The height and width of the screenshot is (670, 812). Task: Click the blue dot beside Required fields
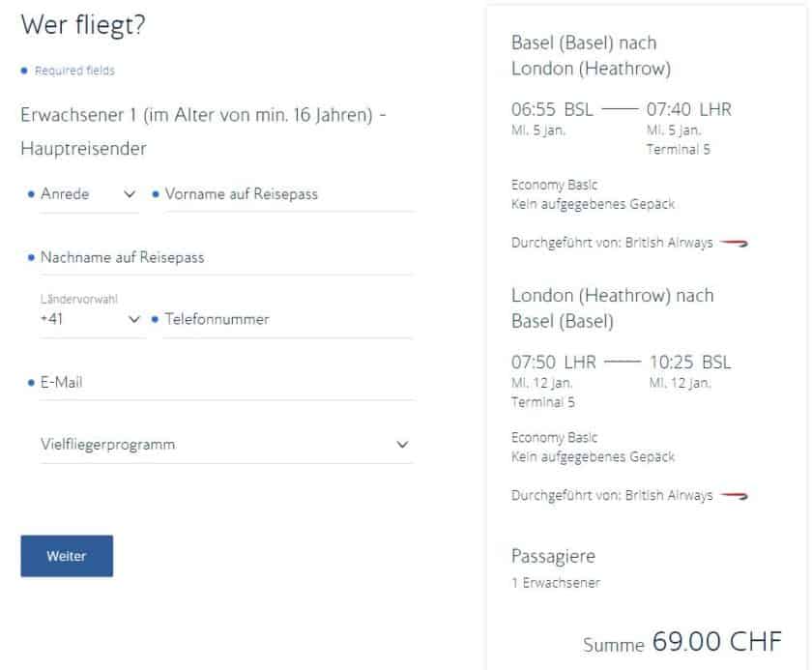click(x=23, y=71)
